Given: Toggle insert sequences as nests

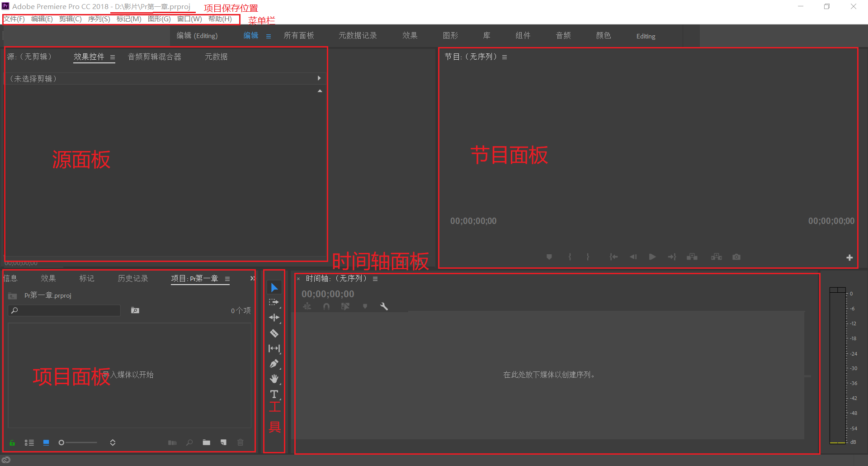Looking at the screenshot, I should (307, 306).
